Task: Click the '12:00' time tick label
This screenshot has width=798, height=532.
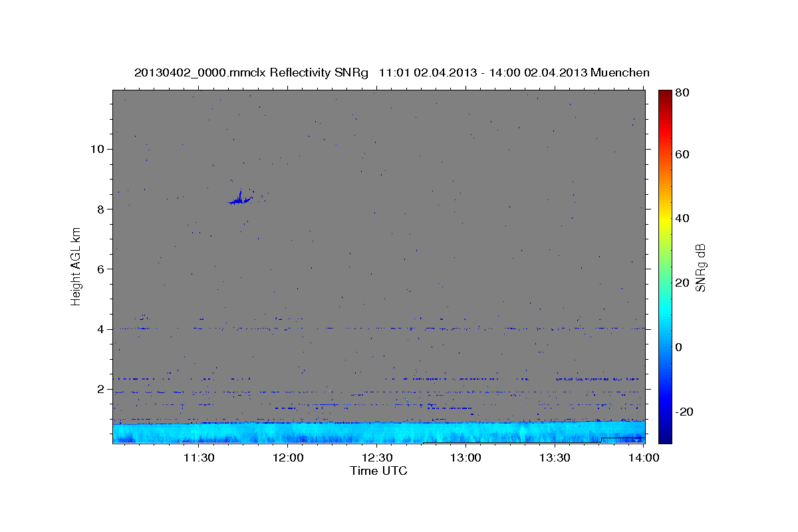Action: (x=287, y=458)
